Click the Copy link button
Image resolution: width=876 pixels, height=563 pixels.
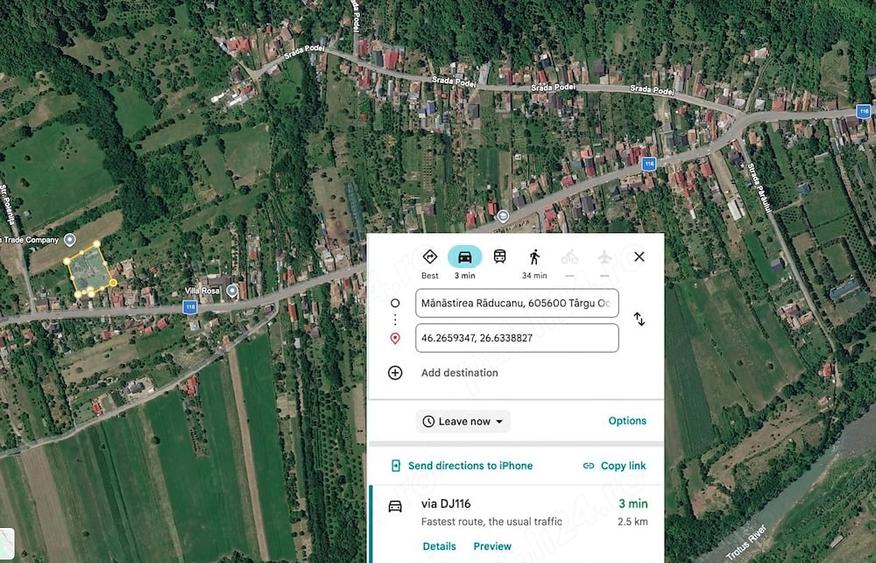tap(614, 466)
